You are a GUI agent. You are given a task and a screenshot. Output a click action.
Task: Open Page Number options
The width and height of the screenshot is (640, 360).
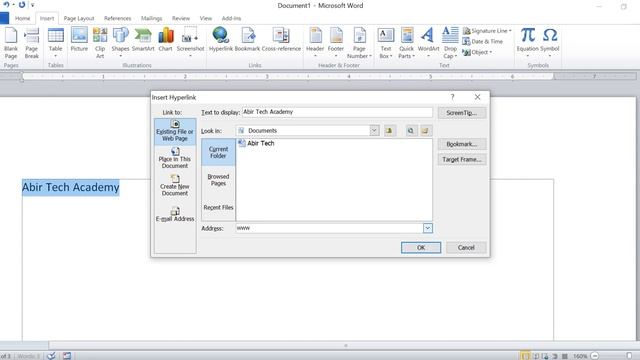[360, 43]
